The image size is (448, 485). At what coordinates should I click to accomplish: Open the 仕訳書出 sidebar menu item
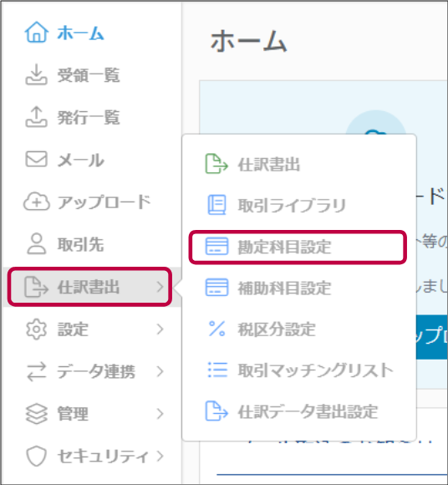click(89, 287)
